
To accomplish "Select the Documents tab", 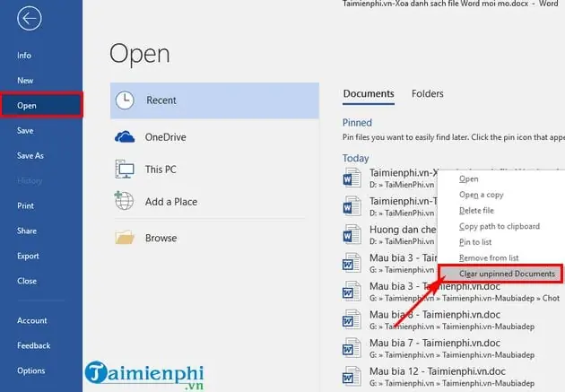I will (x=369, y=93).
